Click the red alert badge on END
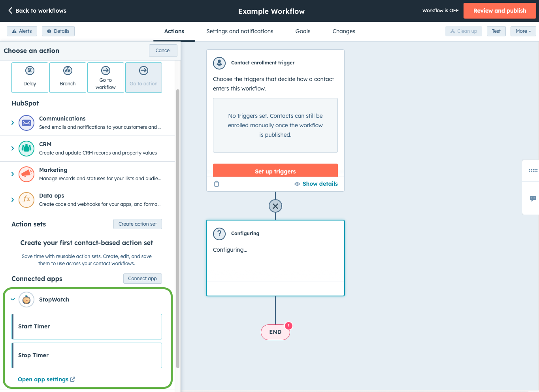Screen dimensions: 539x392 289,326
